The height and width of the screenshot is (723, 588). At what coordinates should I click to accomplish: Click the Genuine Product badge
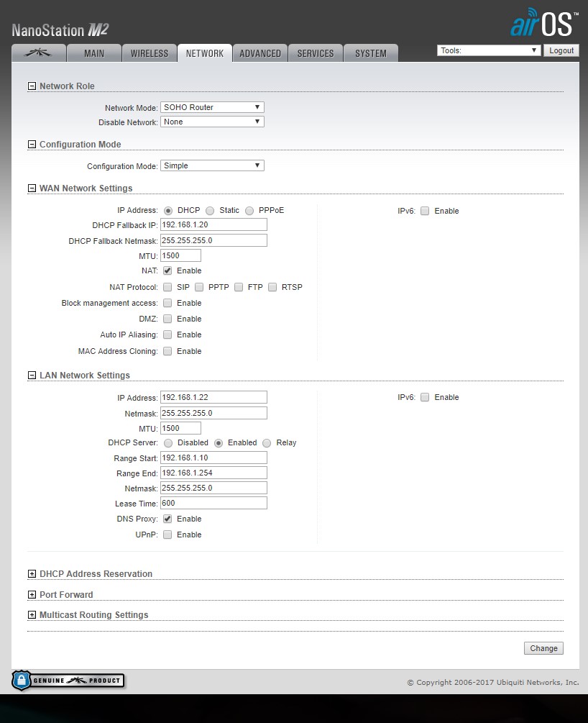click(68, 681)
